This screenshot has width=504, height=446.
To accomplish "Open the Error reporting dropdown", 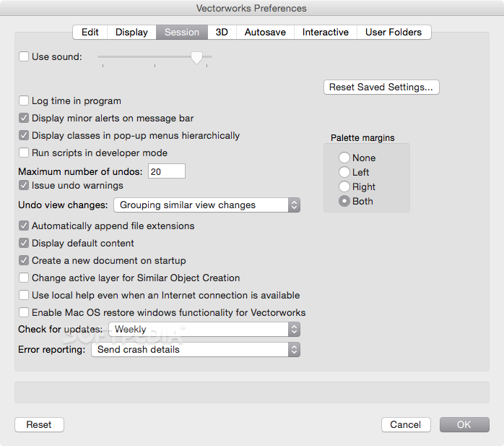I will (196, 349).
